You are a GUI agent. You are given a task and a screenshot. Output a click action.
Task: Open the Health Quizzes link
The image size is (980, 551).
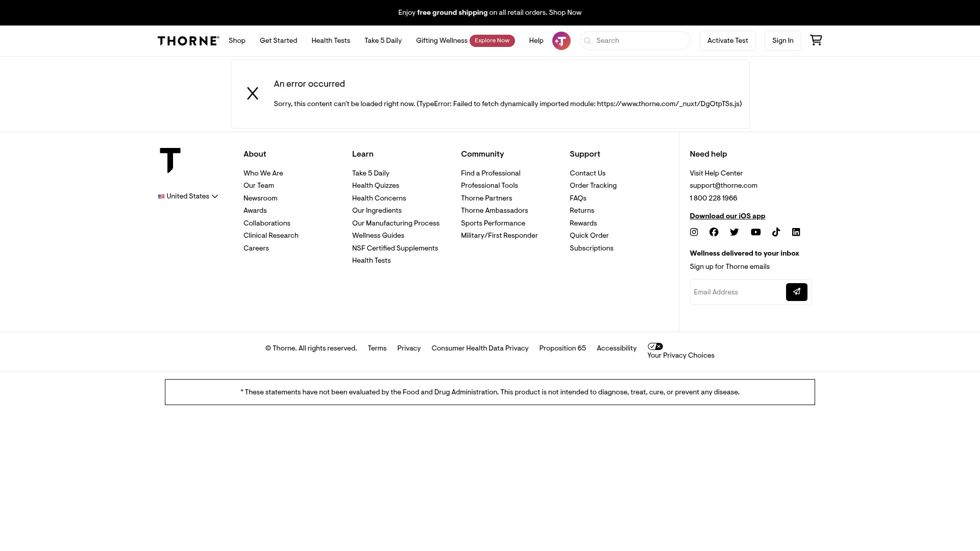[x=375, y=186]
